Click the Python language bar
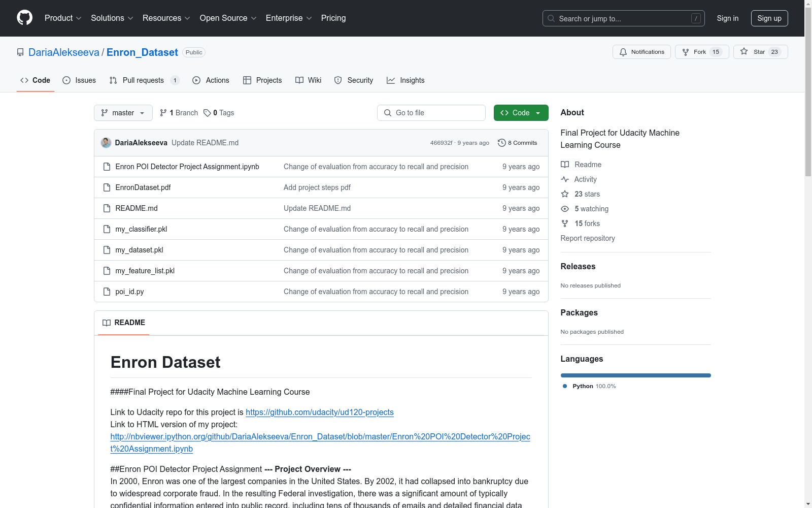The image size is (812, 508). click(636, 375)
